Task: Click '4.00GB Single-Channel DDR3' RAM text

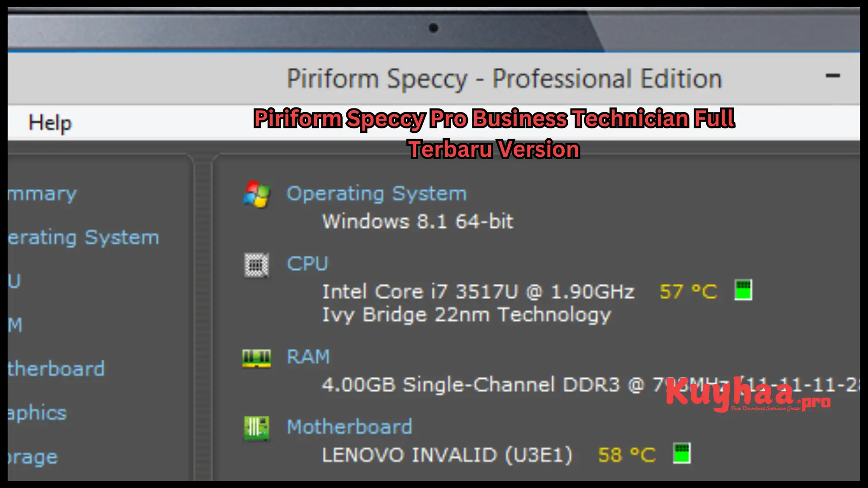Action: point(471,385)
